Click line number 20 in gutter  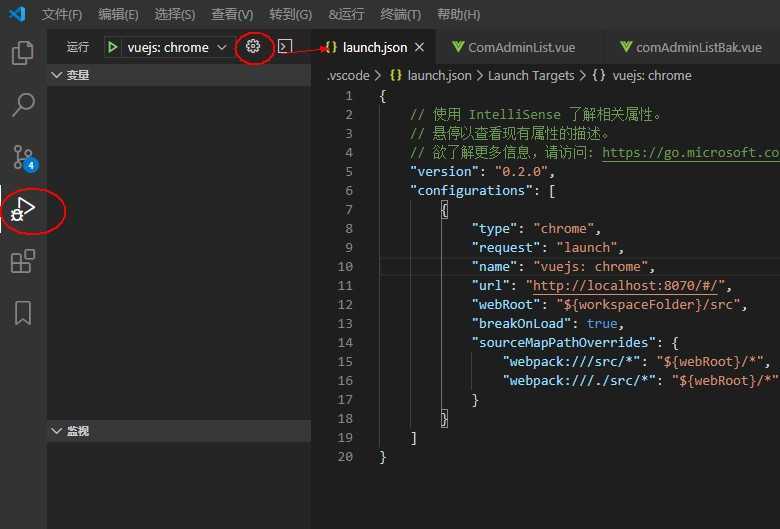tap(345, 456)
